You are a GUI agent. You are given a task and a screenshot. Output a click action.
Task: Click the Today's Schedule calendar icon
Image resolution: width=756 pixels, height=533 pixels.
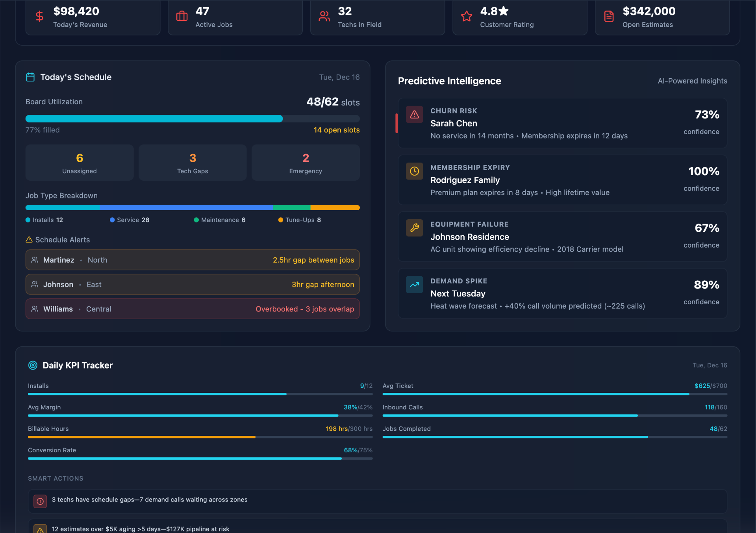[x=30, y=77]
